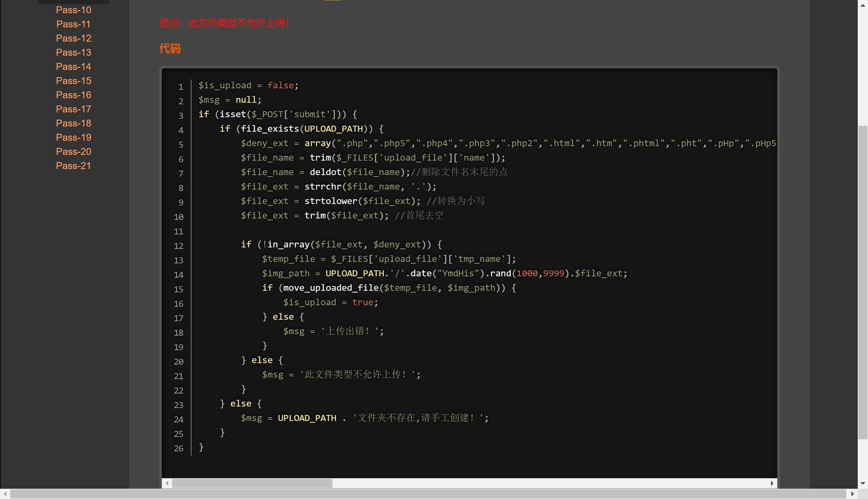The width and height of the screenshot is (868, 499).
Task: Click 'file_exists(UPLOAD_PATH)' on line 4
Action: 304,129
